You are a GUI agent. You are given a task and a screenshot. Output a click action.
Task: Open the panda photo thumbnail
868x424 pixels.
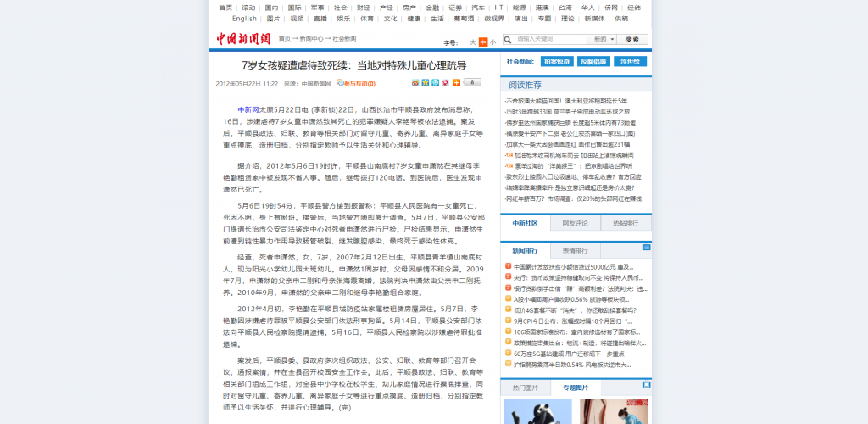(537, 411)
